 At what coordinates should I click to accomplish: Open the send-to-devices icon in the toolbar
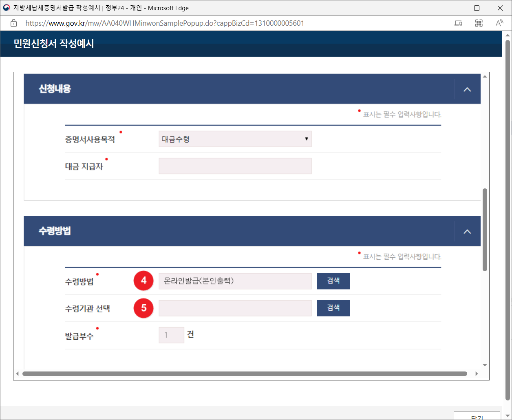click(x=458, y=23)
